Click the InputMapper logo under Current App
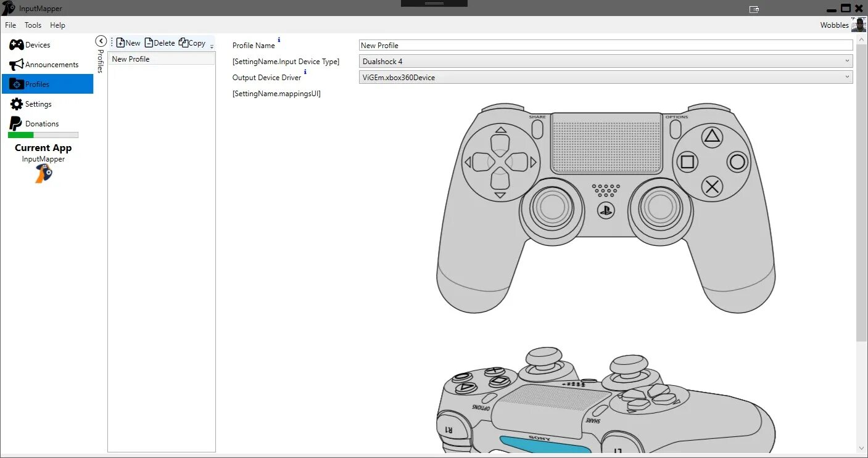Image resolution: width=868 pixels, height=458 pixels. 43,173
